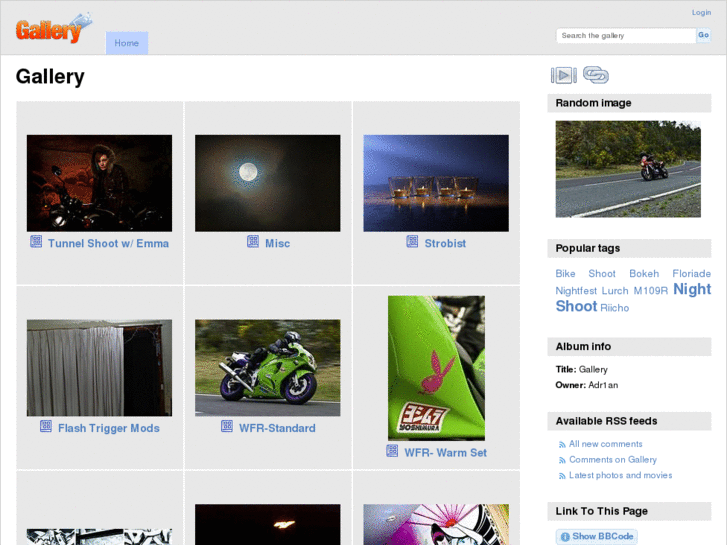
Task: Click the Album info section header
Action: 629,346
